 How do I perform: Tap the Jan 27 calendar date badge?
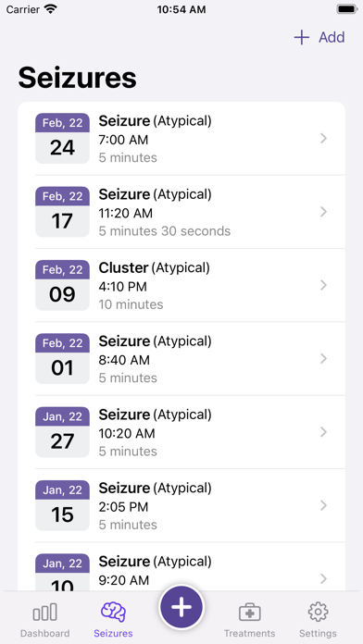click(62, 432)
